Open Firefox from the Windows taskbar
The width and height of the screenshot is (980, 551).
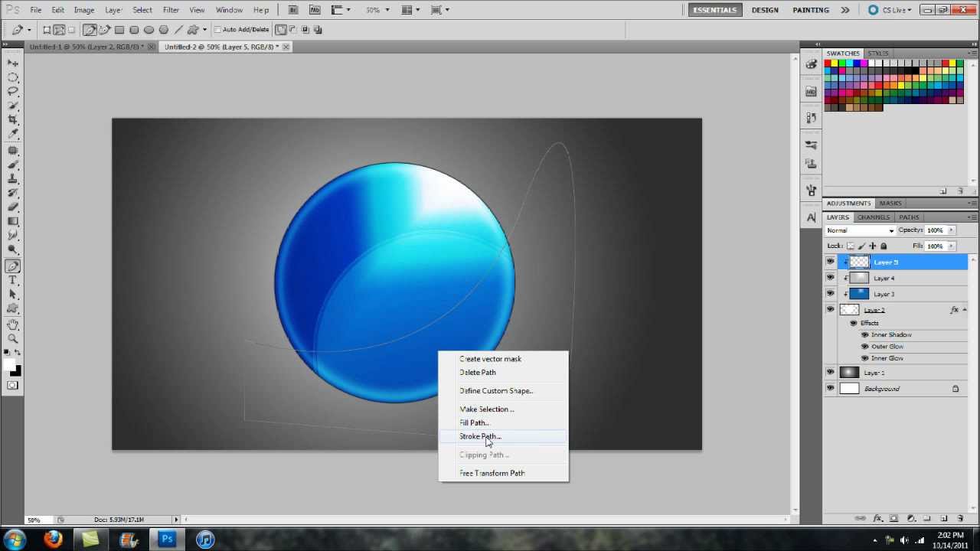[53, 540]
